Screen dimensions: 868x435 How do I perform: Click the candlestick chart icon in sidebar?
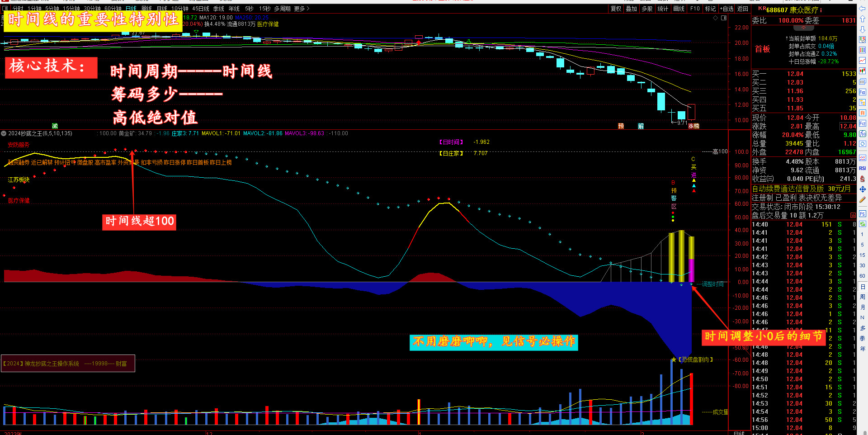863,71
